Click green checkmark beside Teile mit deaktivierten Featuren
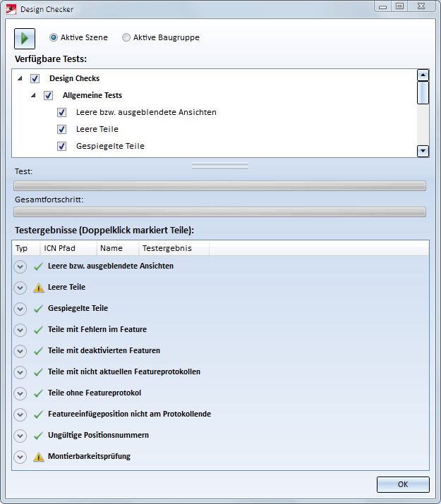The image size is (441, 504). point(39,351)
